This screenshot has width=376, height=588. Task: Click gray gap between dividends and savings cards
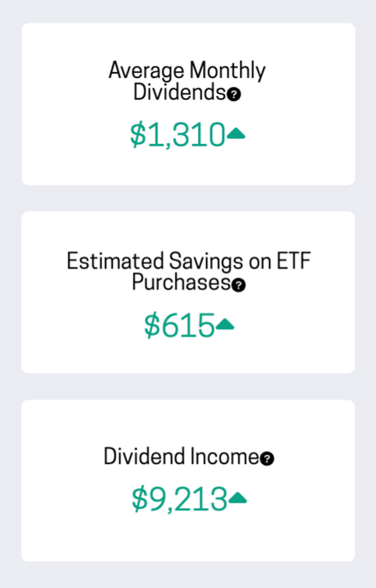pos(188,198)
